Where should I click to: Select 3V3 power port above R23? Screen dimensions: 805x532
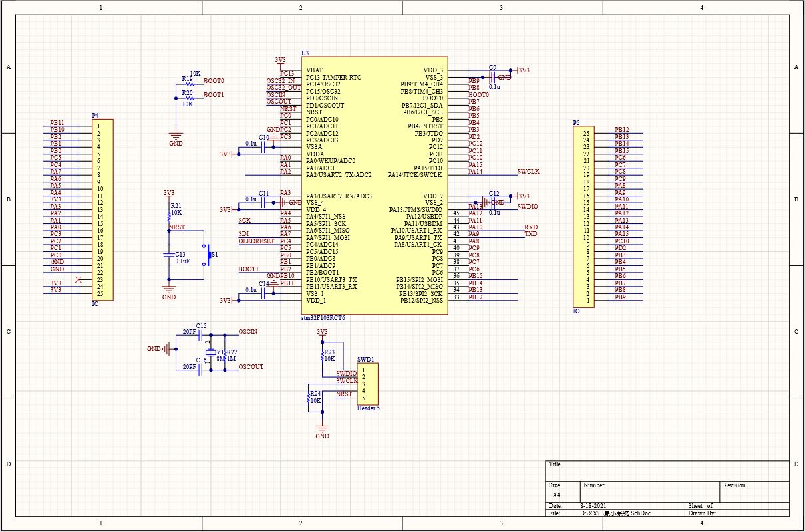[x=322, y=334]
